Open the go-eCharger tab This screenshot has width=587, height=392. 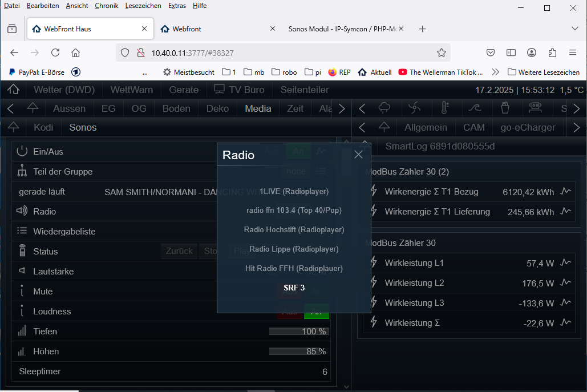[x=528, y=127]
